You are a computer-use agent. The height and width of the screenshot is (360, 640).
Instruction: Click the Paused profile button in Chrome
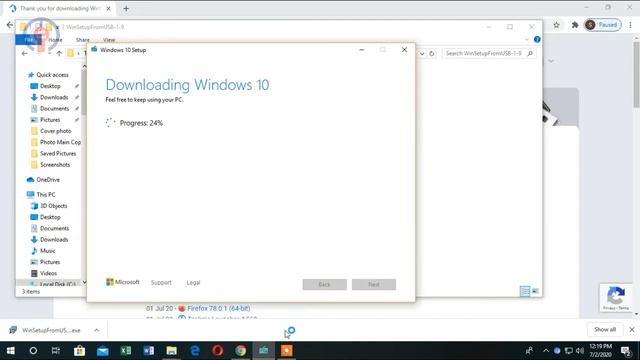click(x=603, y=25)
